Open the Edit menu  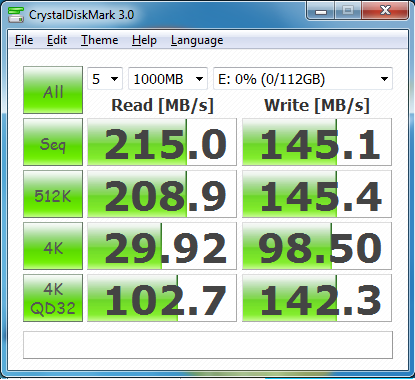click(57, 40)
